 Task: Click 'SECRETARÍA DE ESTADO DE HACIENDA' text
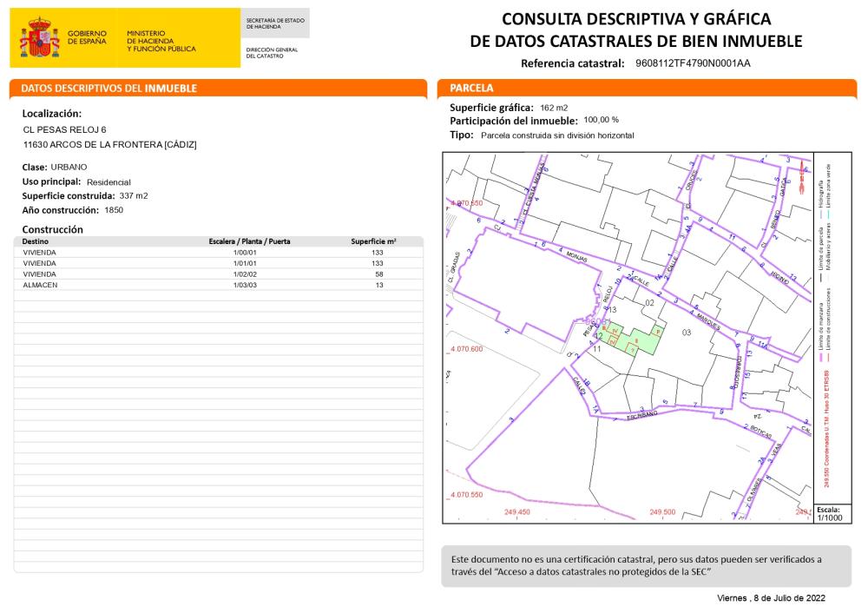point(275,23)
